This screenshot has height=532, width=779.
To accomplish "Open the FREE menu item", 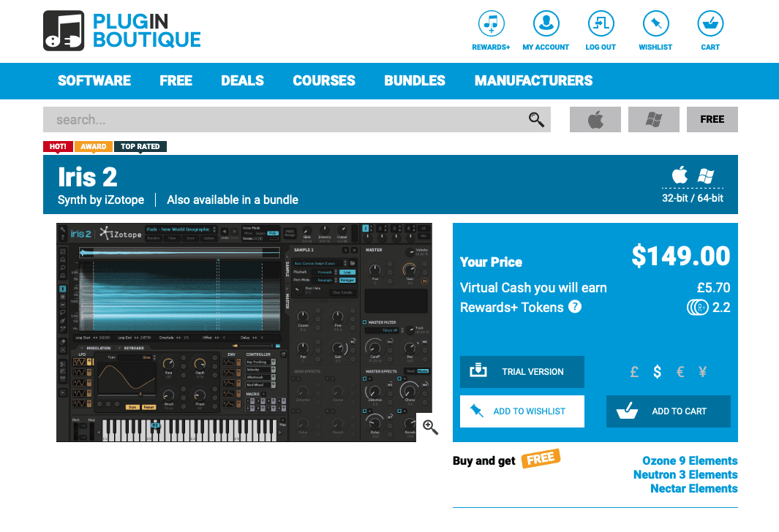I will (176, 81).
